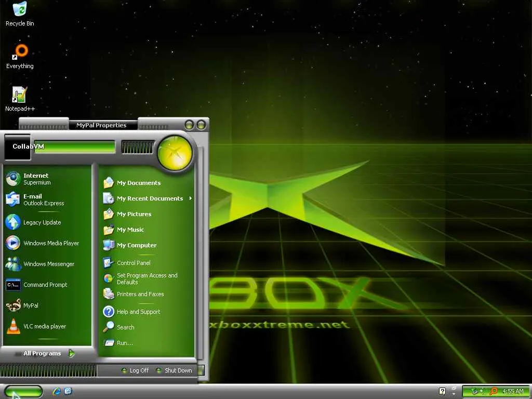Click the orange Everything tray icon
Screen dimensions: 532x399
494,392
